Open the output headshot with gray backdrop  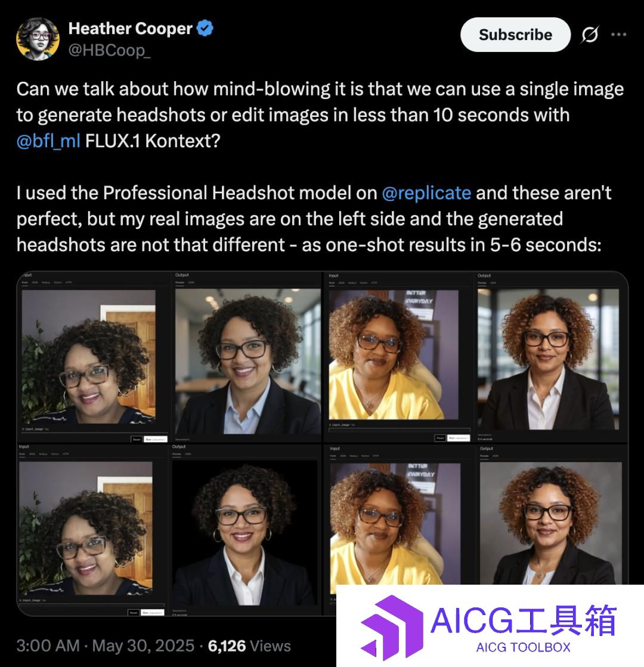click(550, 523)
